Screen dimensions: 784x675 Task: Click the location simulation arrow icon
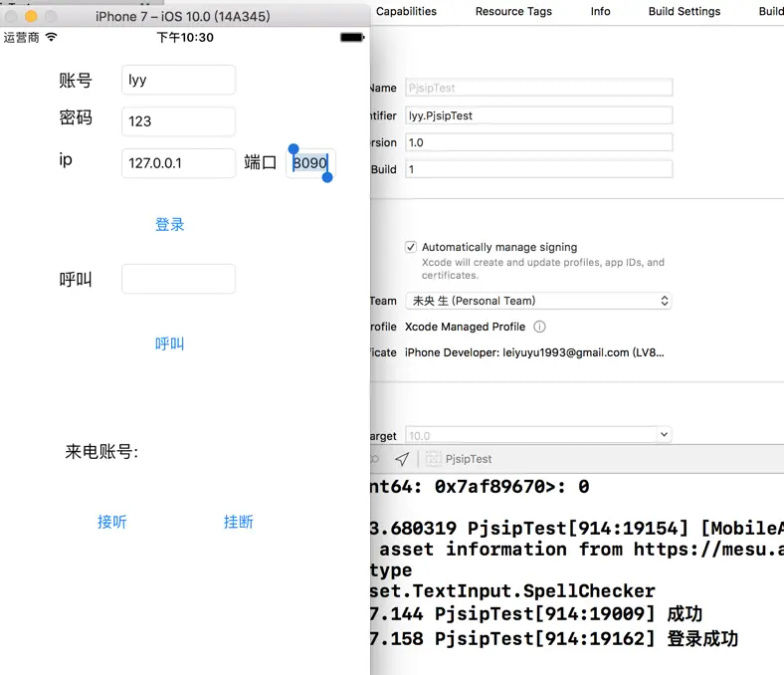point(402,459)
